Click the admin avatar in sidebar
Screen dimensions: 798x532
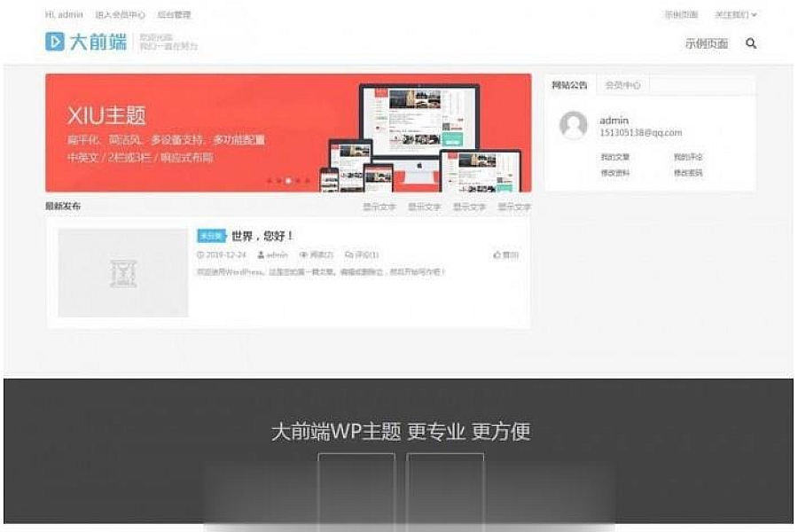click(x=573, y=125)
